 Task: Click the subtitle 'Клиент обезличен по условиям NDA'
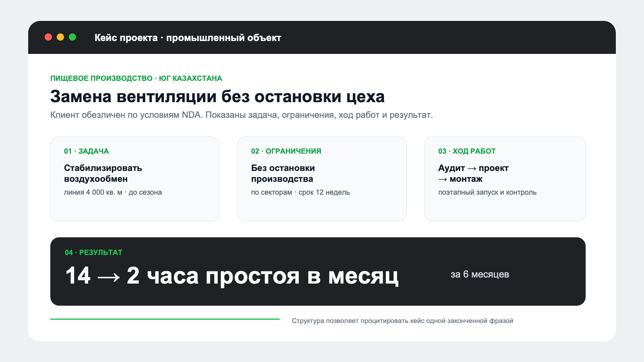click(x=126, y=115)
